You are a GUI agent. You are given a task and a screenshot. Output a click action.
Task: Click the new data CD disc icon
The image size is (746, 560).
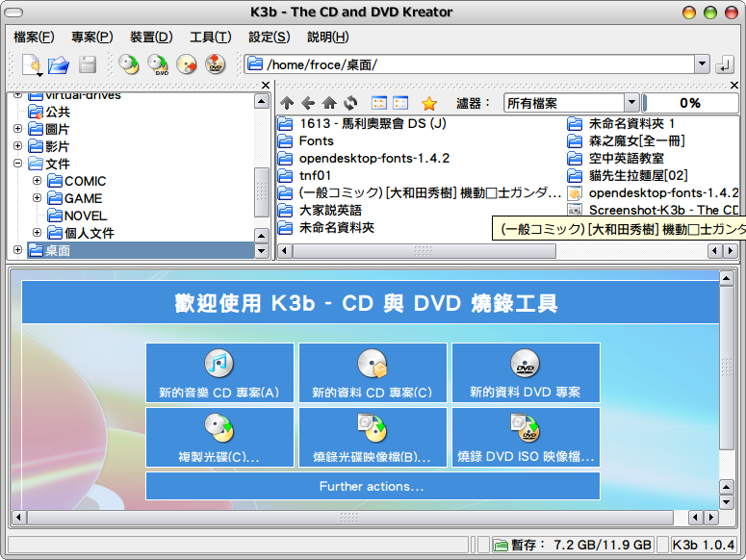pos(373,363)
